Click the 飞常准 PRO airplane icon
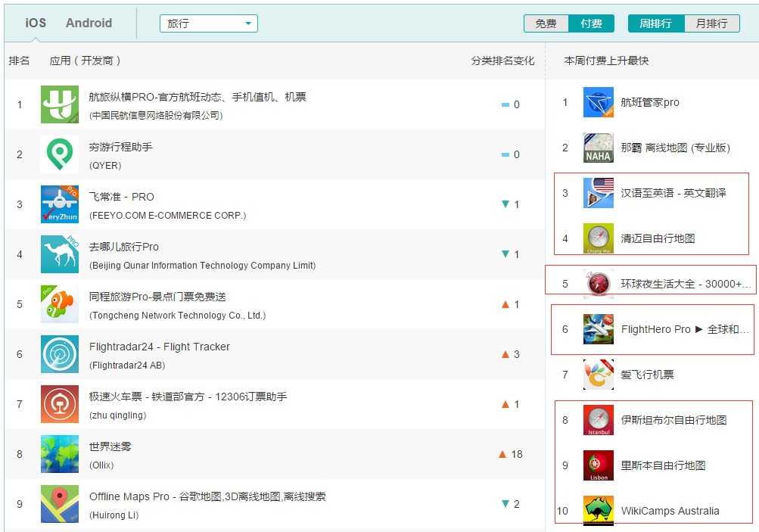Viewport: 759px width, 532px height. click(60, 204)
